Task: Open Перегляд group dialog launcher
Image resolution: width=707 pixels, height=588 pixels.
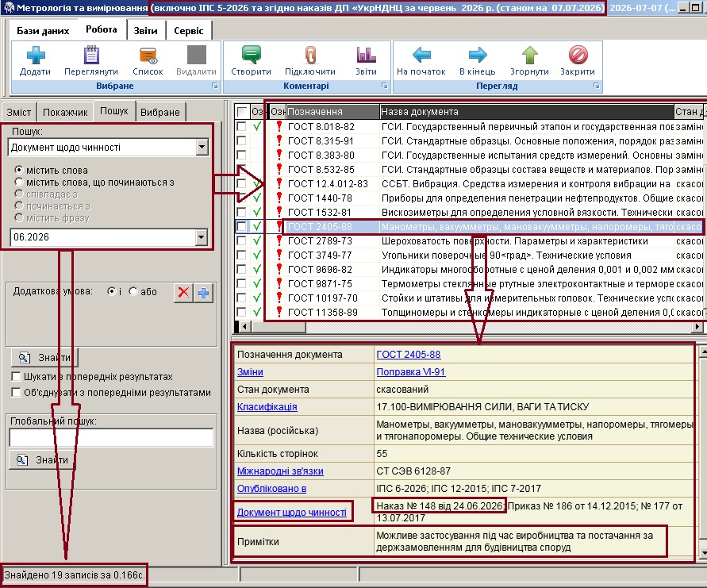Action: point(597,86)
